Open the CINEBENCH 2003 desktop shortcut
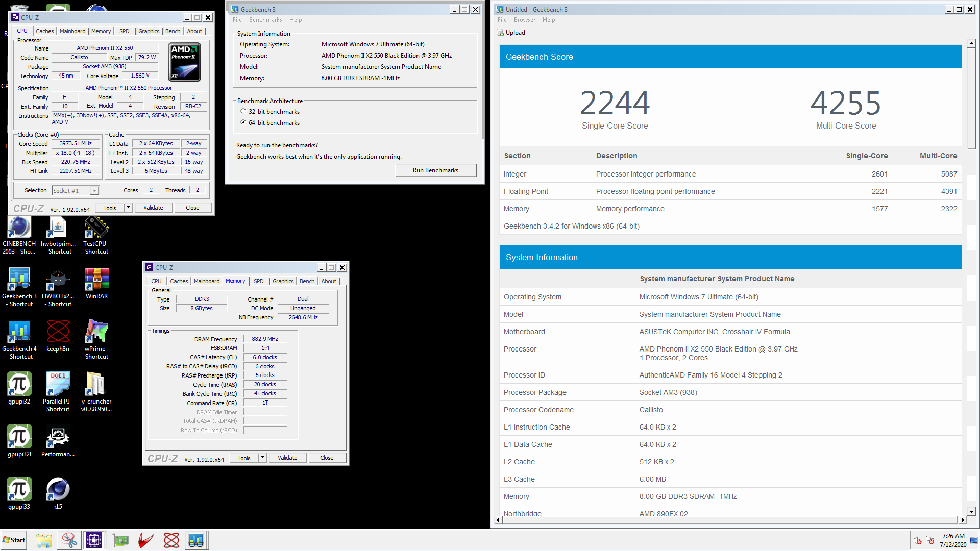Screen dimensions: 980x551 click(19, 235)
